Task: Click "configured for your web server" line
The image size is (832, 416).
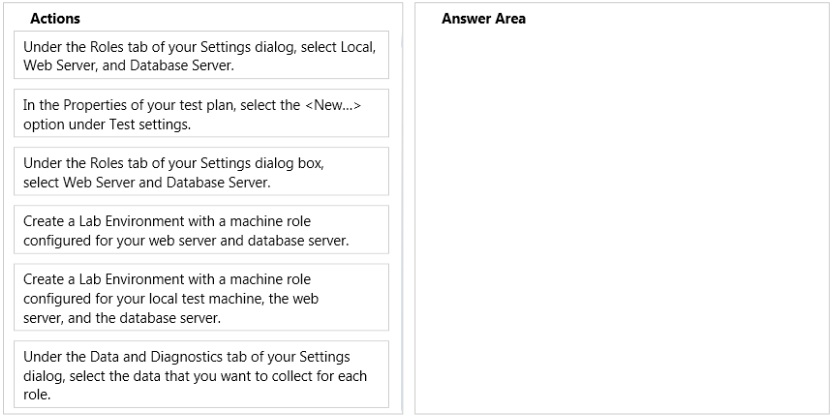Action: (122, 240)
